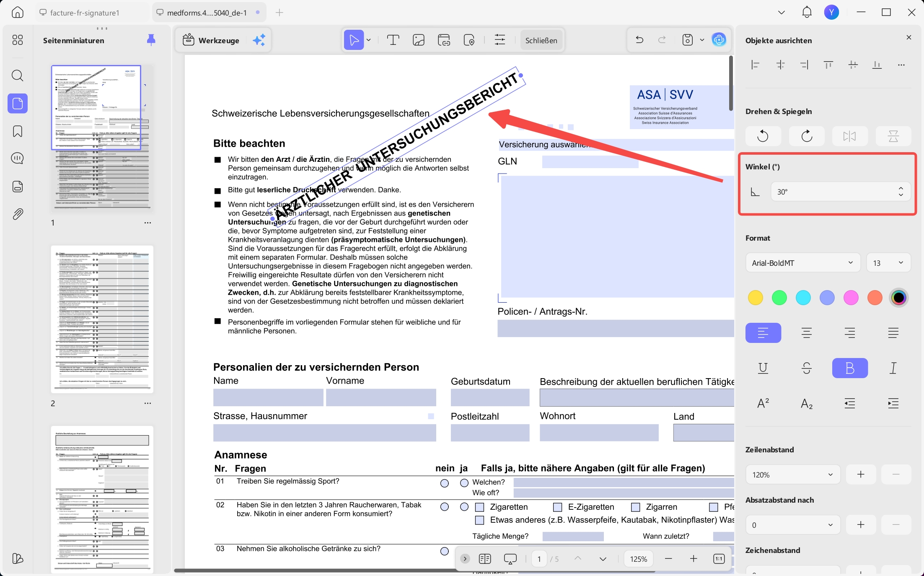The width and height of the screenshot is (924, 576).
Task: Select the pages panel icon in sidebar
Action: click(18, 103)
